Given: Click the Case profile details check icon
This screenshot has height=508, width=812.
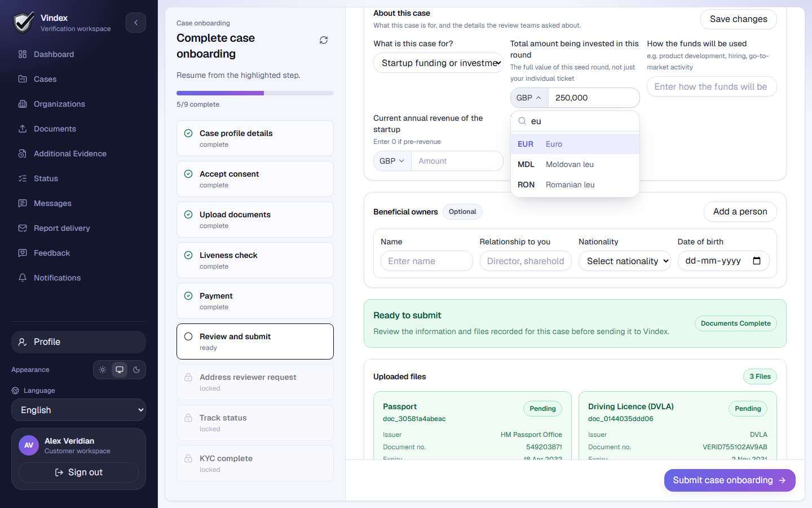Looking at the screenshot, I should pos(188,133).
